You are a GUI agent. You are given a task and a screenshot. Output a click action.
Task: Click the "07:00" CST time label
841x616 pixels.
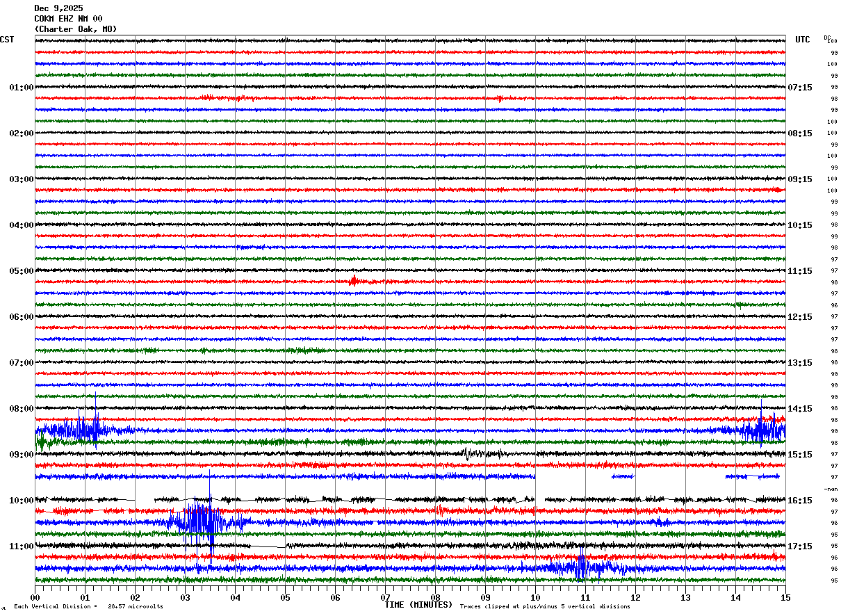22,363
